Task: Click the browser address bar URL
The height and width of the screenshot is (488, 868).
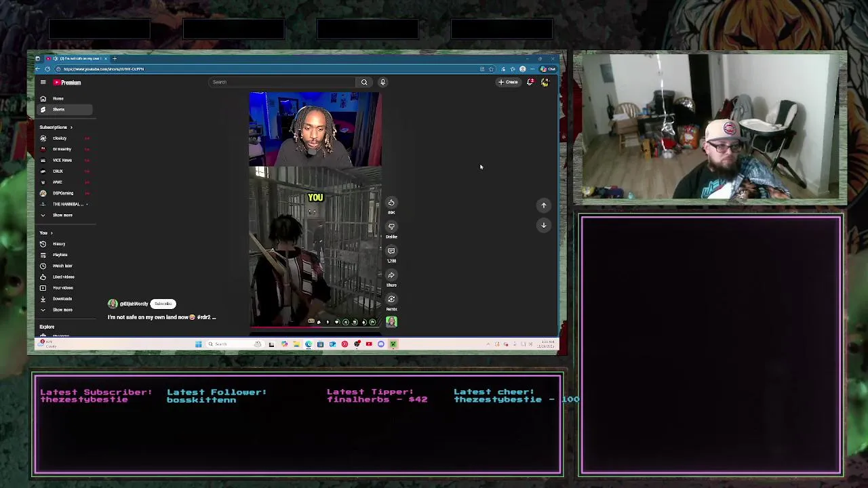Action: tap(104, 69)
